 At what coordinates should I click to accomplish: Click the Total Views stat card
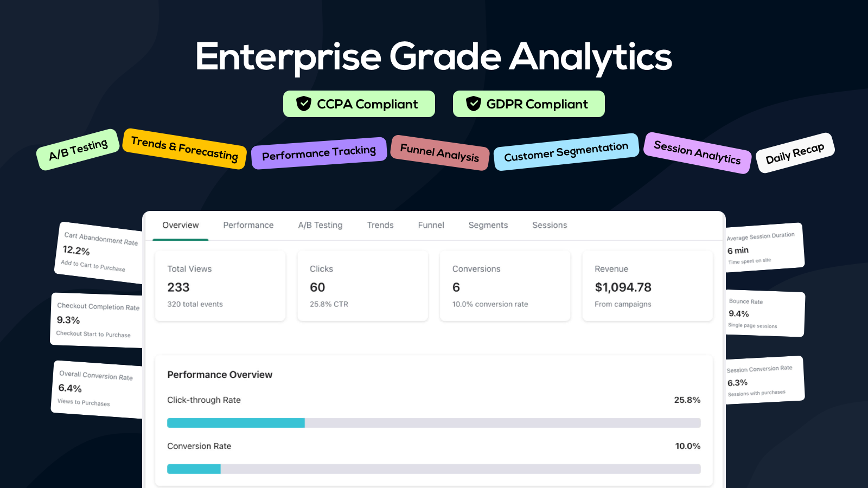click(220, 286)
